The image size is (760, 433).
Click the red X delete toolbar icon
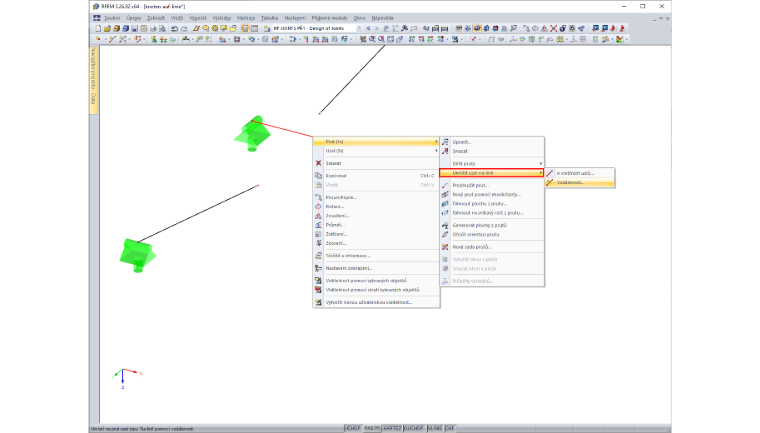(553, 29)
